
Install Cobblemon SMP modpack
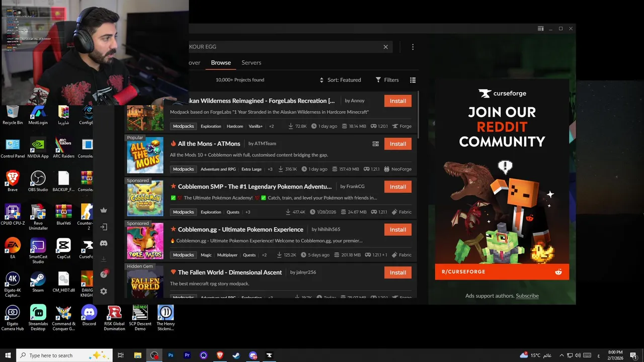point(397,187)
